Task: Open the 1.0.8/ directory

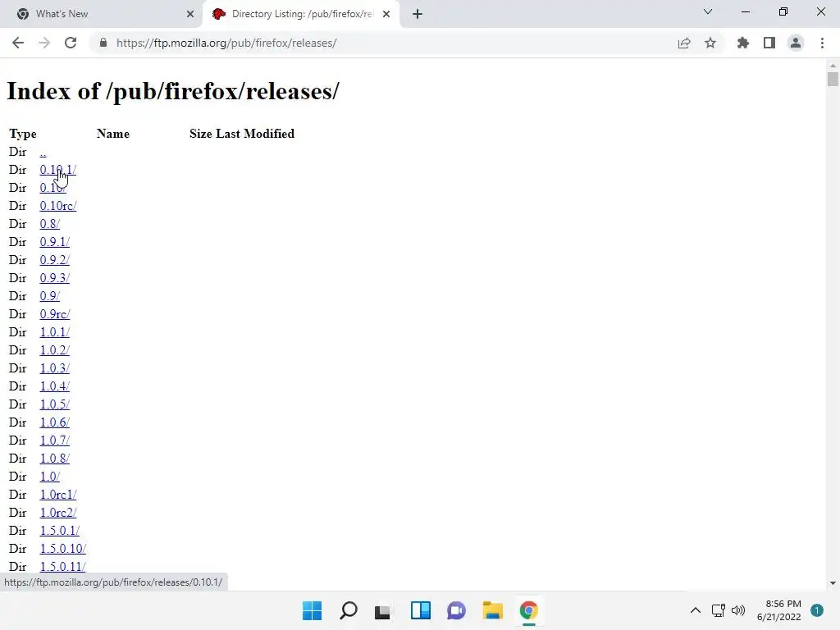Action: click(55, 459)
